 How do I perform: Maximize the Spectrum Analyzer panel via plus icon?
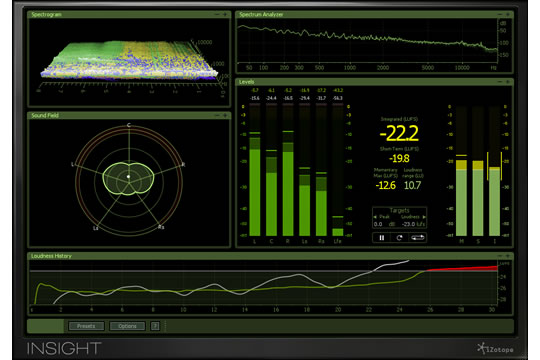508,14
